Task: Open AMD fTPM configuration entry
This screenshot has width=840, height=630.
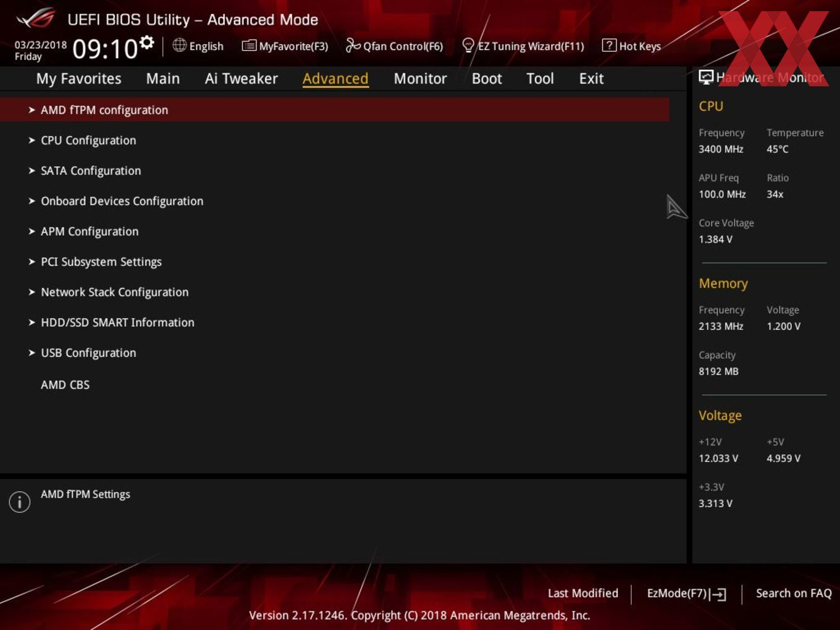Action: click(x=335, y=110)
